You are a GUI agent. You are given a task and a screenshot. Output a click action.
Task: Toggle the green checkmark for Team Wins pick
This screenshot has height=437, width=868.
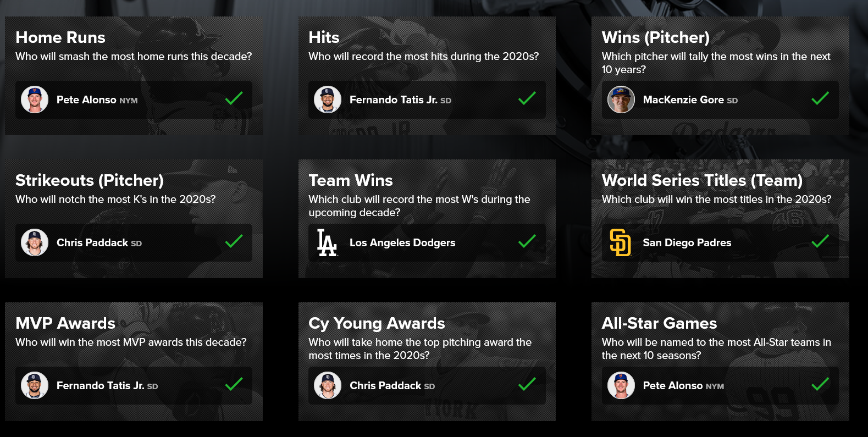[527, 241]
